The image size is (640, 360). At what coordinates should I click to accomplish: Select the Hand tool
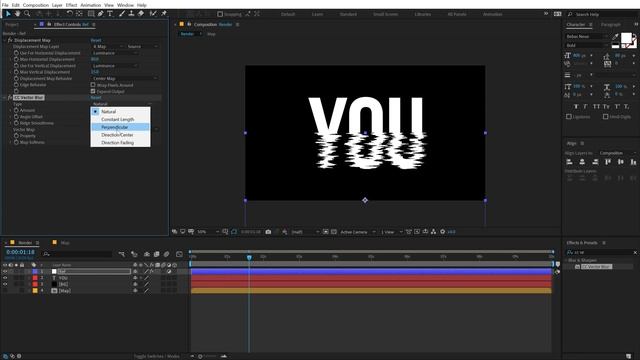(x=18, y=14)
